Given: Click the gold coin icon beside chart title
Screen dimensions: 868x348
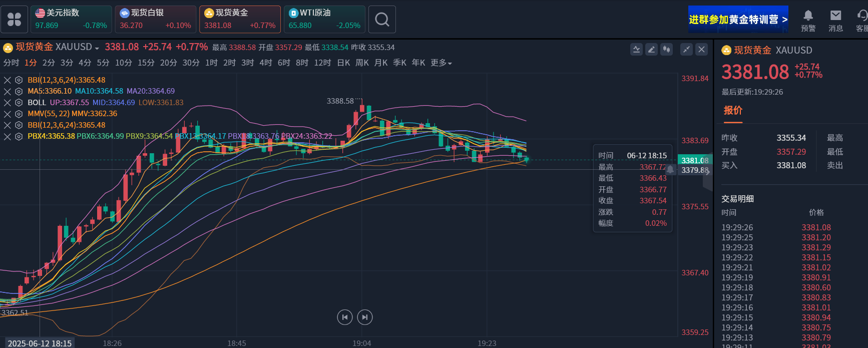Looking at the screenshot, I should coord(8,48).
